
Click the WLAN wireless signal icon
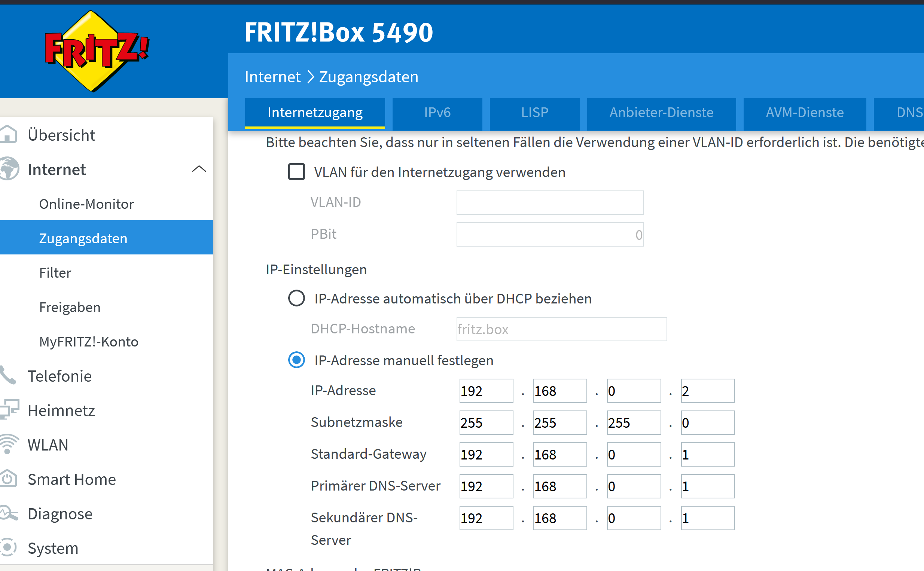8,444
